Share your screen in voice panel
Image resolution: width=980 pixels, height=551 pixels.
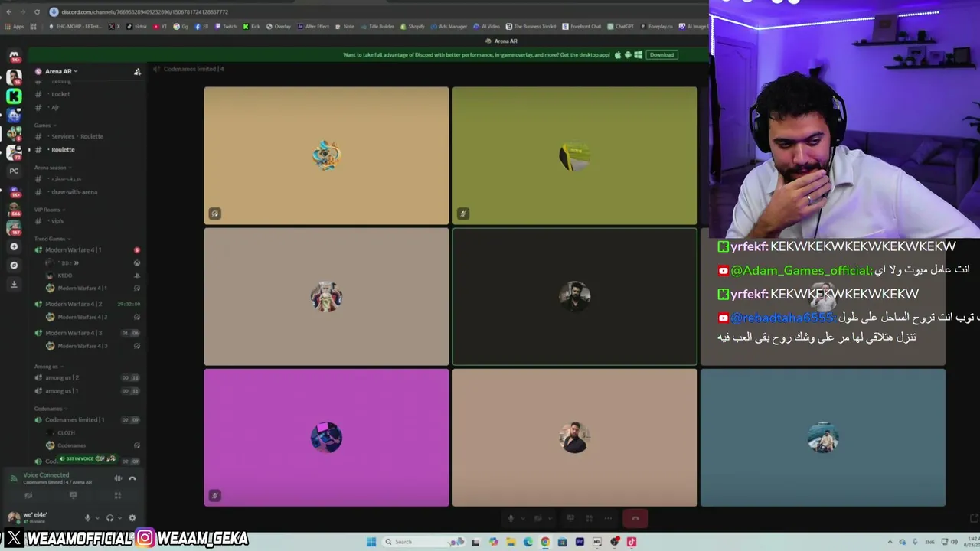tap(73, 495)
